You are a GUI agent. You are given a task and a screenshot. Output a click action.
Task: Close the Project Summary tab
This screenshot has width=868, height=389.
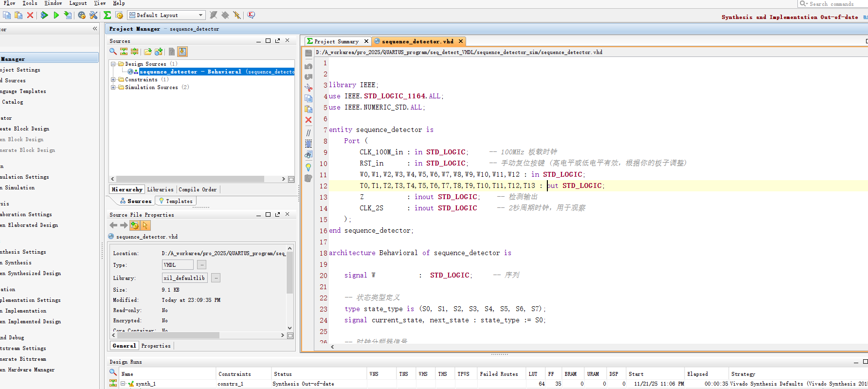[x=366, y=41]
